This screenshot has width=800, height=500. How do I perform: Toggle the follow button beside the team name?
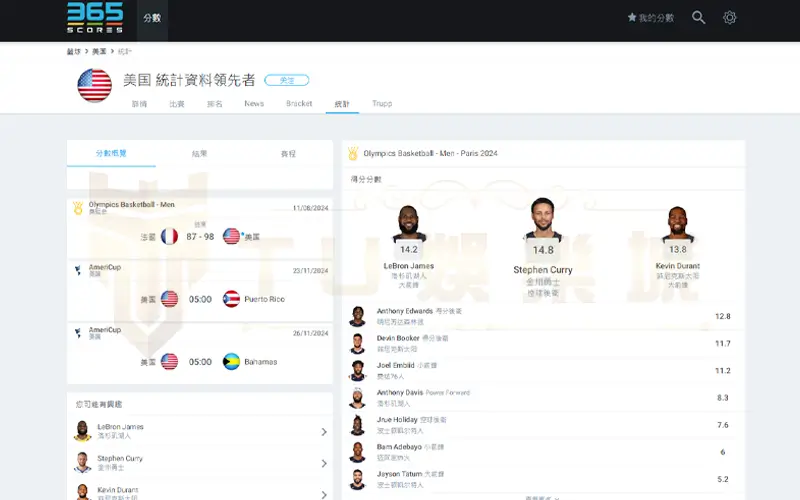[x=287, y=80]
